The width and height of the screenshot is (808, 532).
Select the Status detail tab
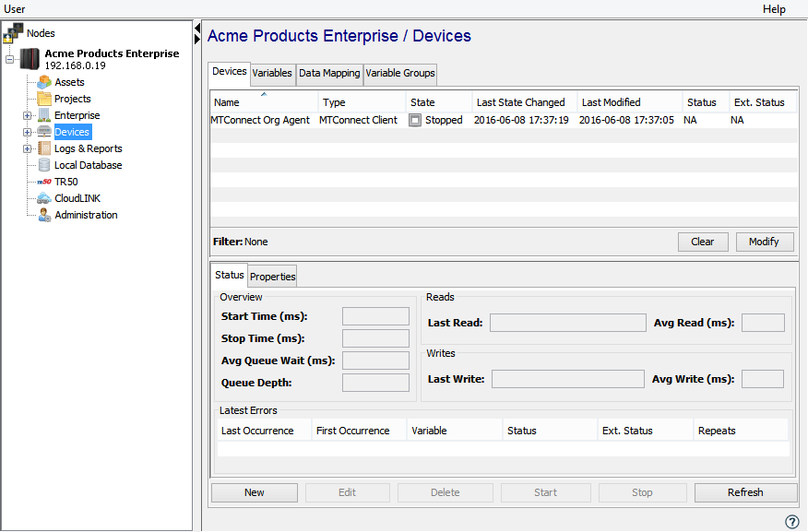click(x=230, y=275)
